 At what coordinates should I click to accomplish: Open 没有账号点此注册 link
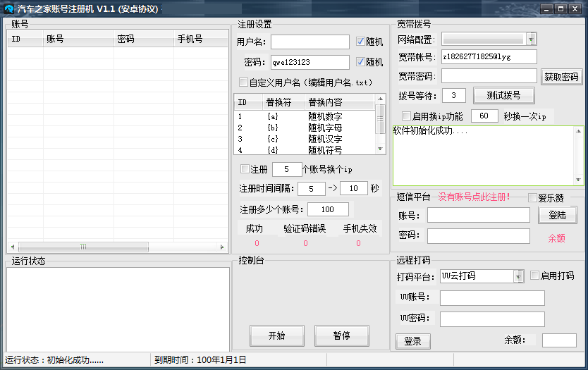point(474,197)
